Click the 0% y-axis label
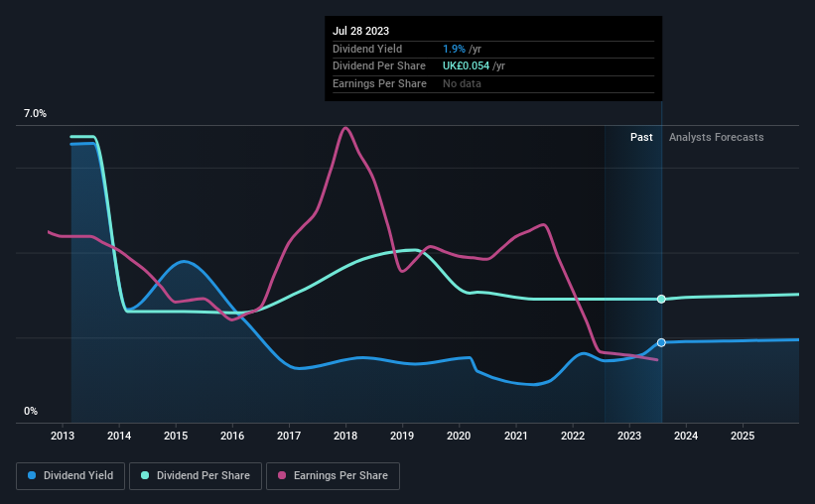815x504 pixels. coord(31,411)
